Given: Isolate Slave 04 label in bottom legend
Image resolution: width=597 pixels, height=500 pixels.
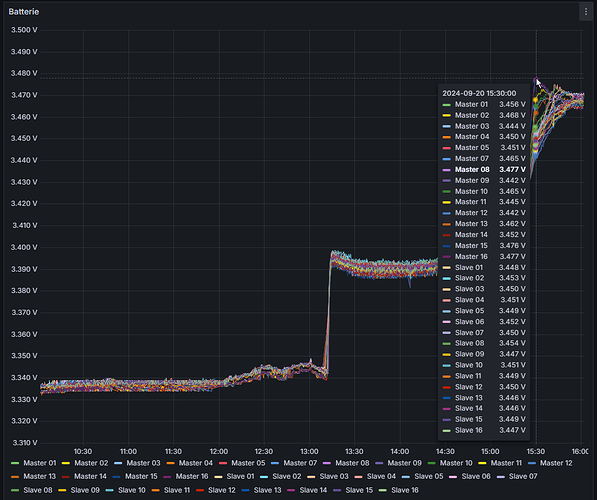Looking at the screenshot, I should 381,476.
